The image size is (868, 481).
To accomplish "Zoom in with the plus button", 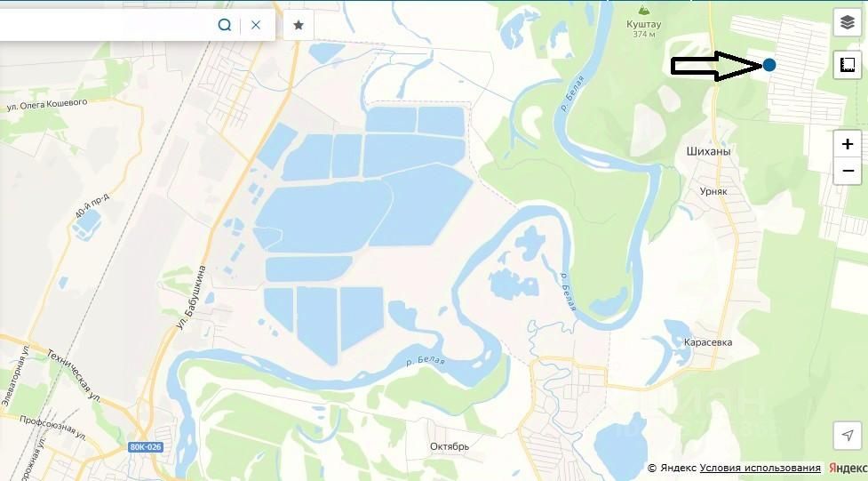I will coord(847,144).
